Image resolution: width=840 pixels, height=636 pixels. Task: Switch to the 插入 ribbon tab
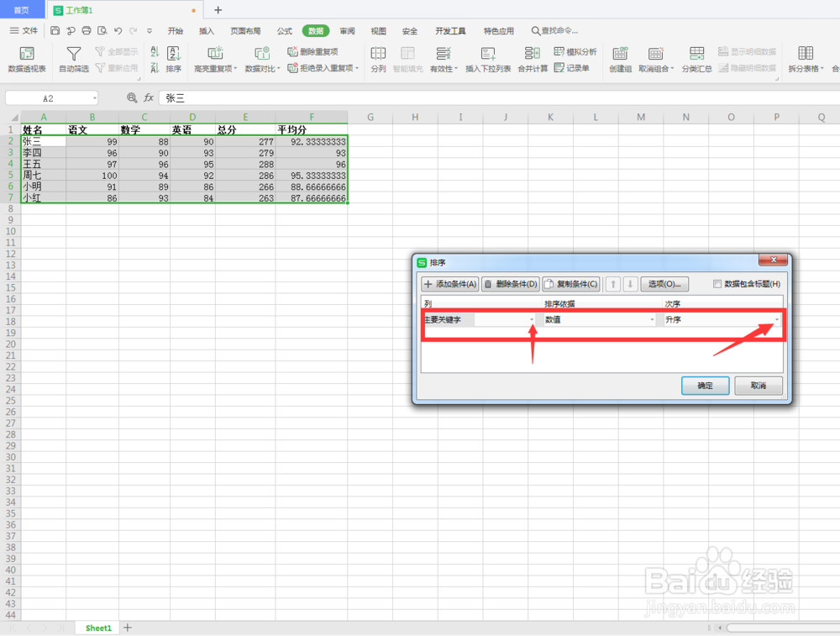pyautogui.click(x=207, y=30)
